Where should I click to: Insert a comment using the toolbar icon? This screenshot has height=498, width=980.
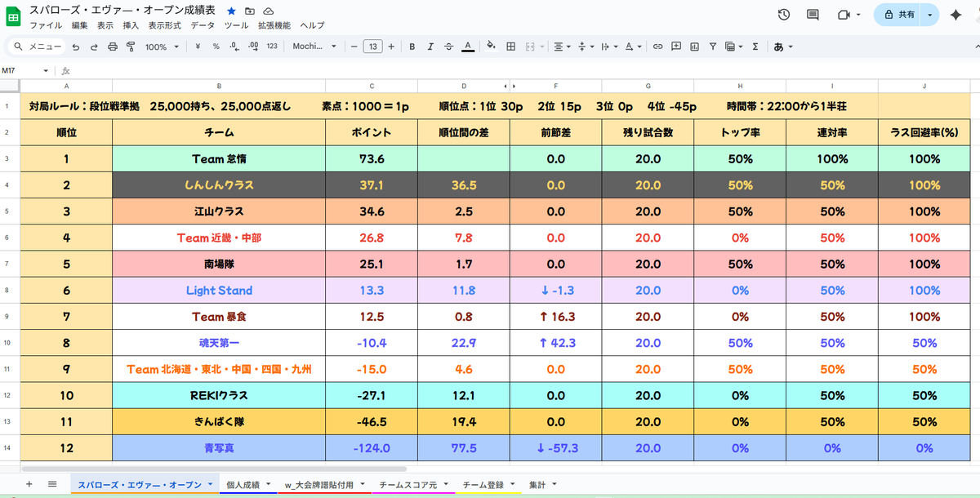675,47
